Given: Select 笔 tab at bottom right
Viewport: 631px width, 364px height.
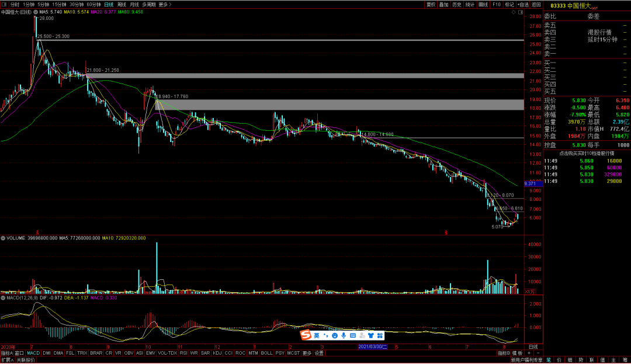Looking at the screenshot, I should [x=549, y=359].
